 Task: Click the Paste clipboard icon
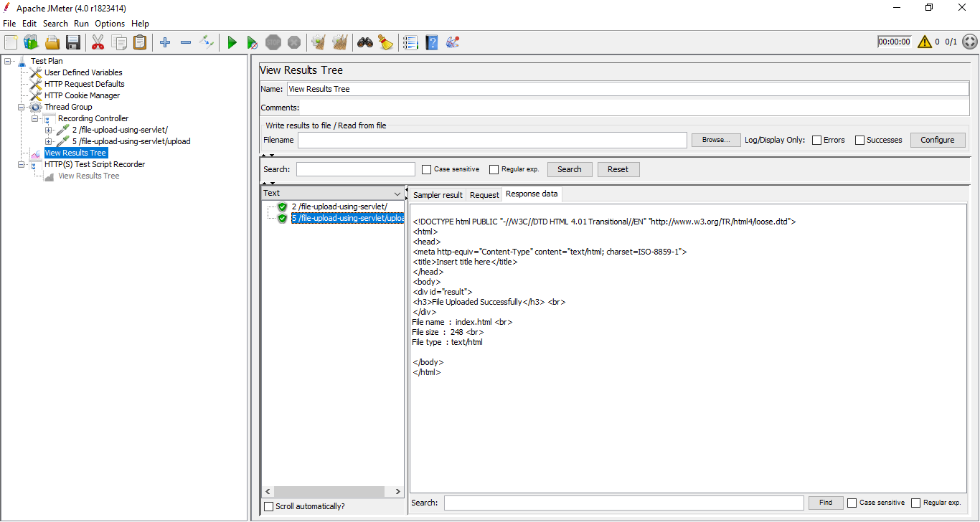coord(140,42)
